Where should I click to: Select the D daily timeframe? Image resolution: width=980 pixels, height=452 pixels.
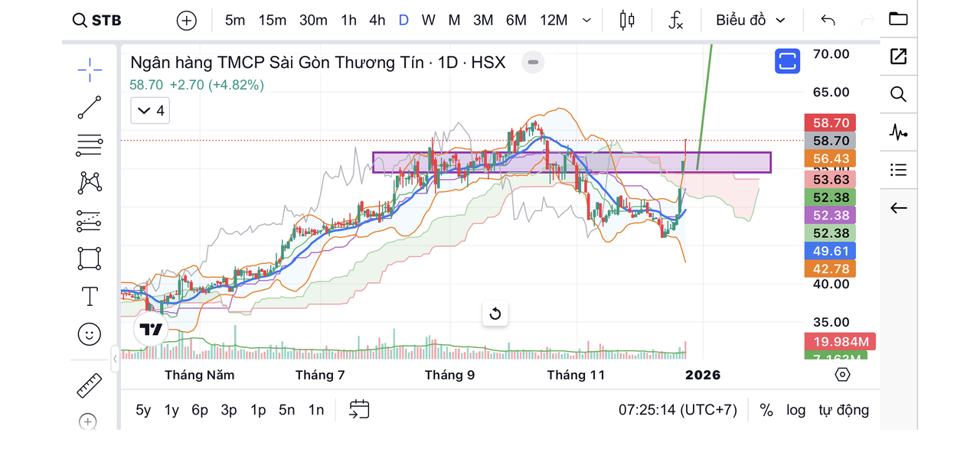(403, 21)
